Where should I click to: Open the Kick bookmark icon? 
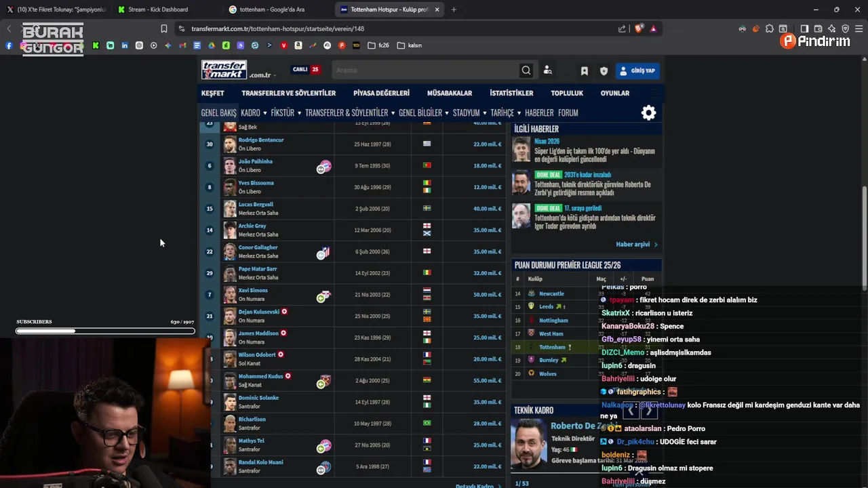(96, 45)
